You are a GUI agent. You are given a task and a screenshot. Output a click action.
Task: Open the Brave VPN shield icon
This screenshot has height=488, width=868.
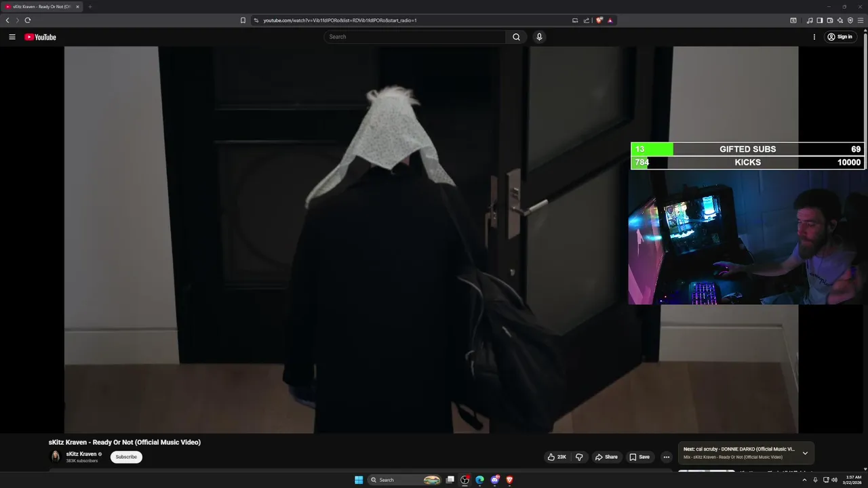point(850,20)
